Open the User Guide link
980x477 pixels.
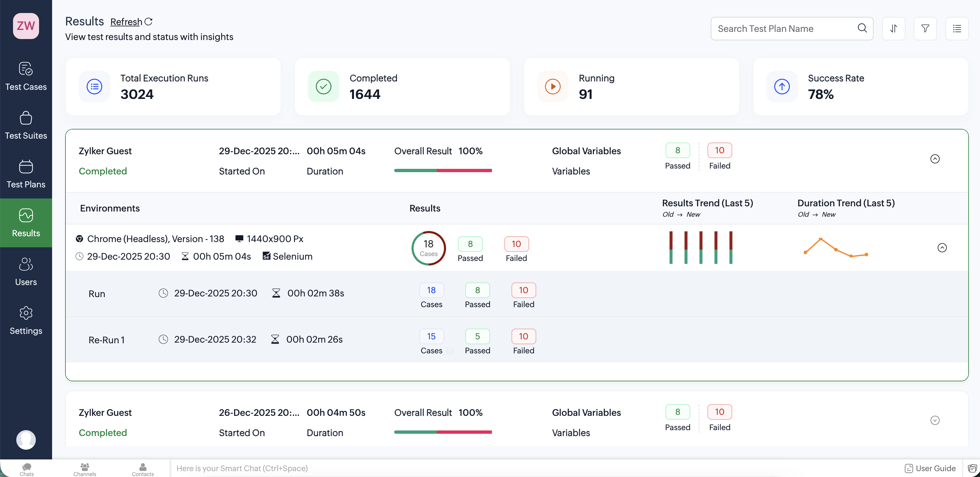point(930,468)
